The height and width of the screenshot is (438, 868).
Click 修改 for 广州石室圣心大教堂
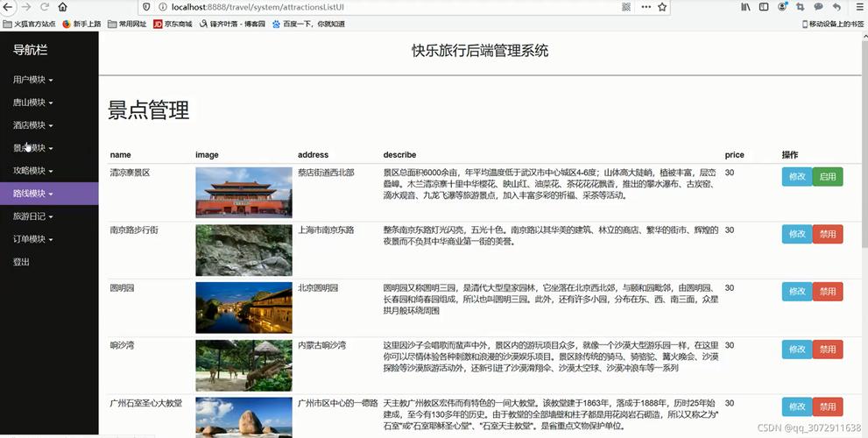[x=797, y=407]
